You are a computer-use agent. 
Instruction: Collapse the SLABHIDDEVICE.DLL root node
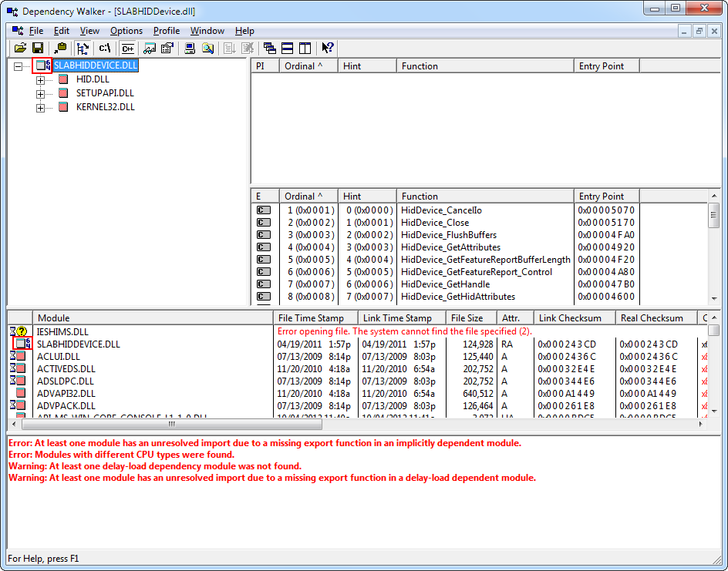[x=17, y=65]
